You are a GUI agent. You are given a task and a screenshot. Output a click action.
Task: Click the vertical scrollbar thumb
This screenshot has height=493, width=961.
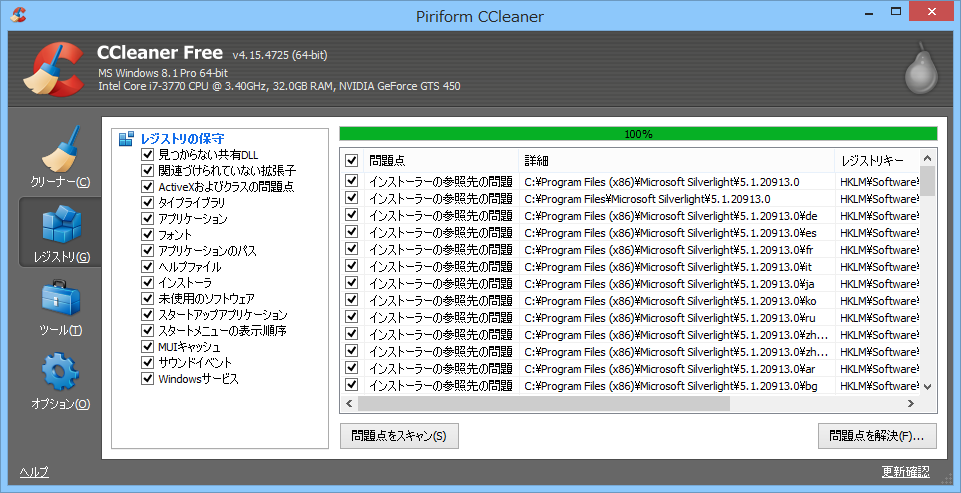pyautogui.click(x=927, y=181)
